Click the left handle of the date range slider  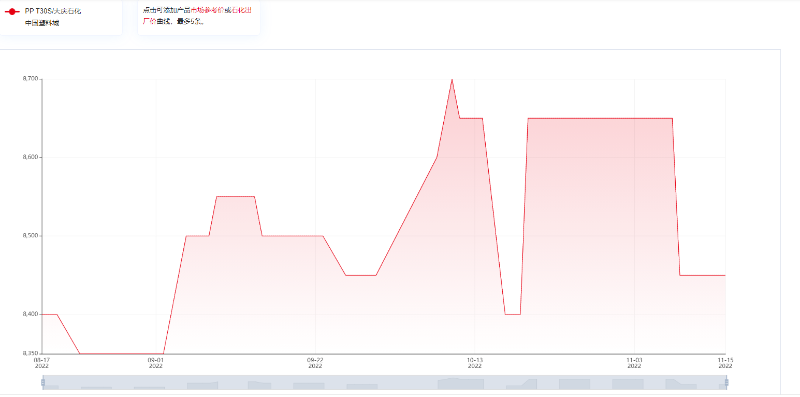coord(43,382)
